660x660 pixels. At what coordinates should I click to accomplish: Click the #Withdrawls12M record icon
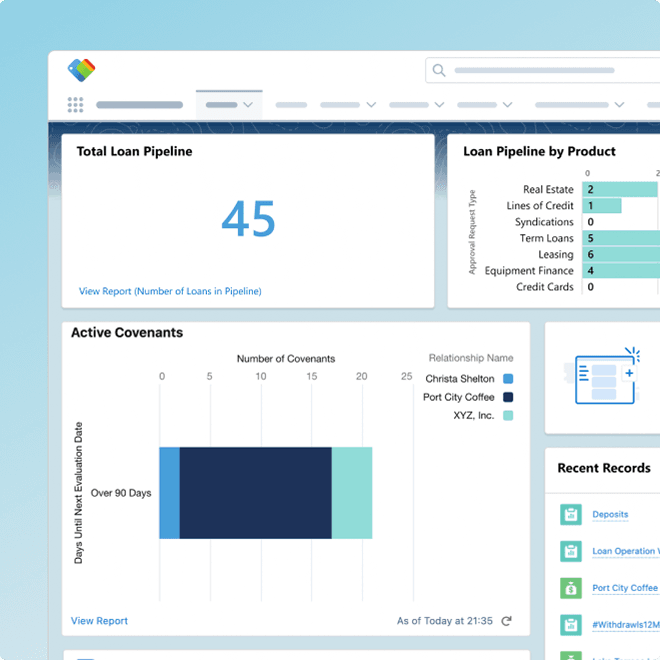[570, 625]
